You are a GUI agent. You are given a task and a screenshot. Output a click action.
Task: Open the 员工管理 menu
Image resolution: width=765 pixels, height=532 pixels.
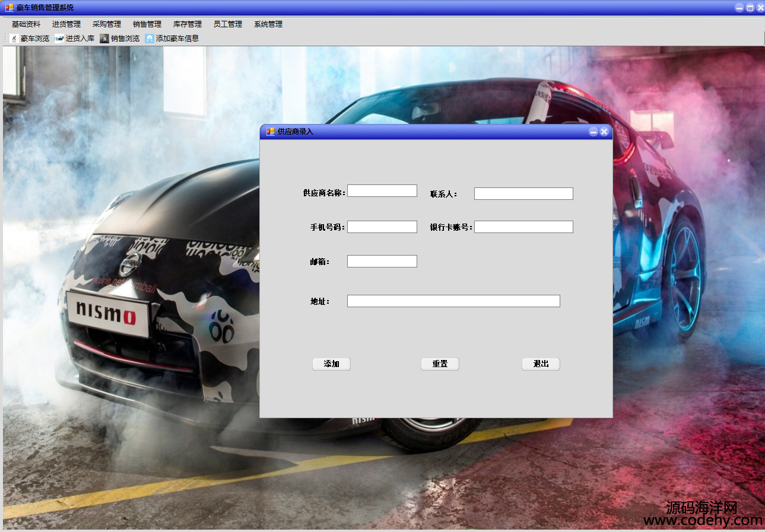228,24
